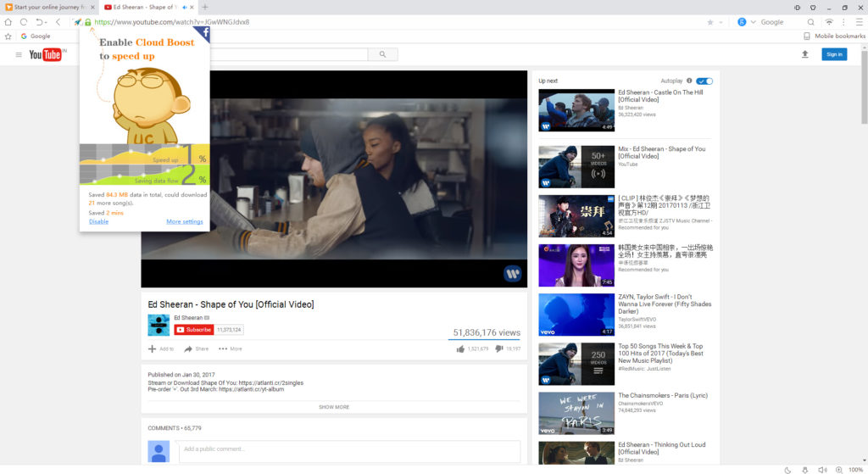Click the Ed Sheeran channel avatar
This screenshot has height=474, width=868.
[x=159, y=325]
